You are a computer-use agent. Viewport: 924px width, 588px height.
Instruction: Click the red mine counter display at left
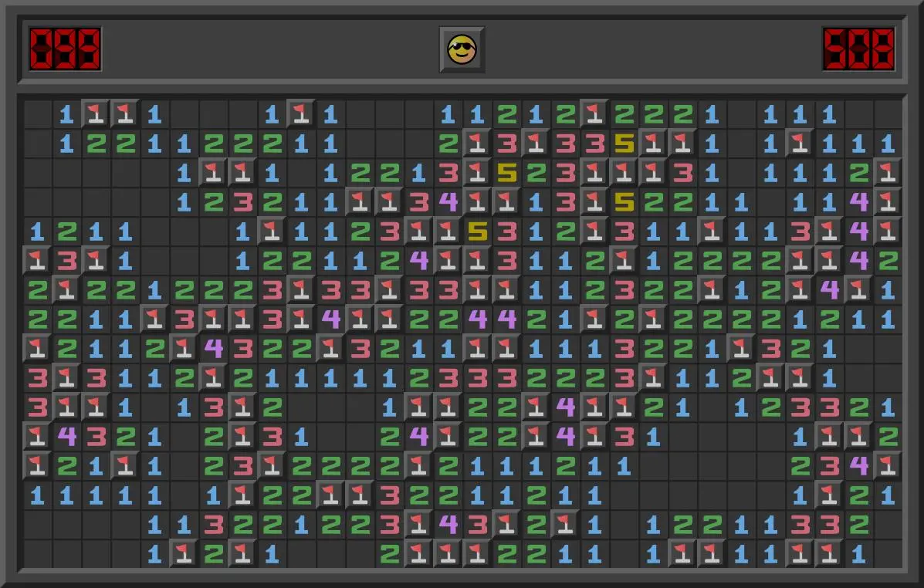(x=66, y=49)
